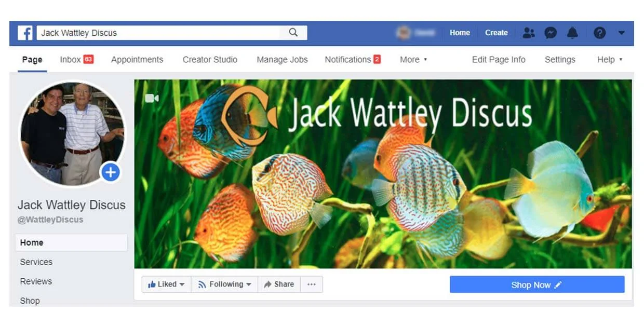Click the page name Jack Wattley Discus
The height and width of the screenshot is (327, 644).
[x=72, y=205]
